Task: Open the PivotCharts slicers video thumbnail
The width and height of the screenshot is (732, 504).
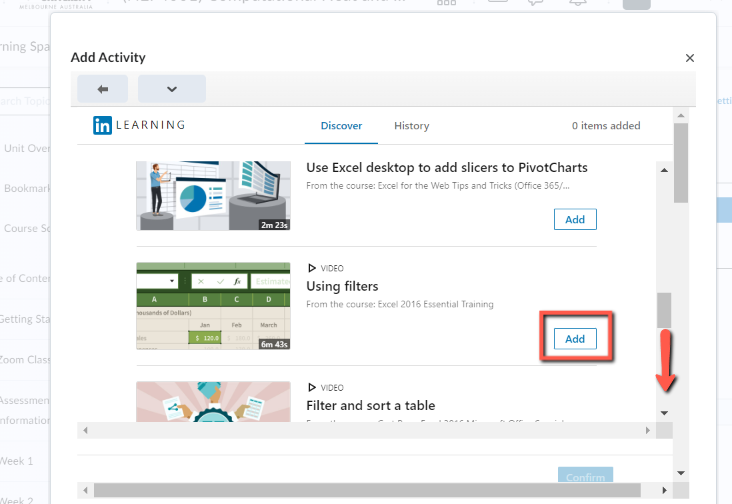Action: point(213,196)
